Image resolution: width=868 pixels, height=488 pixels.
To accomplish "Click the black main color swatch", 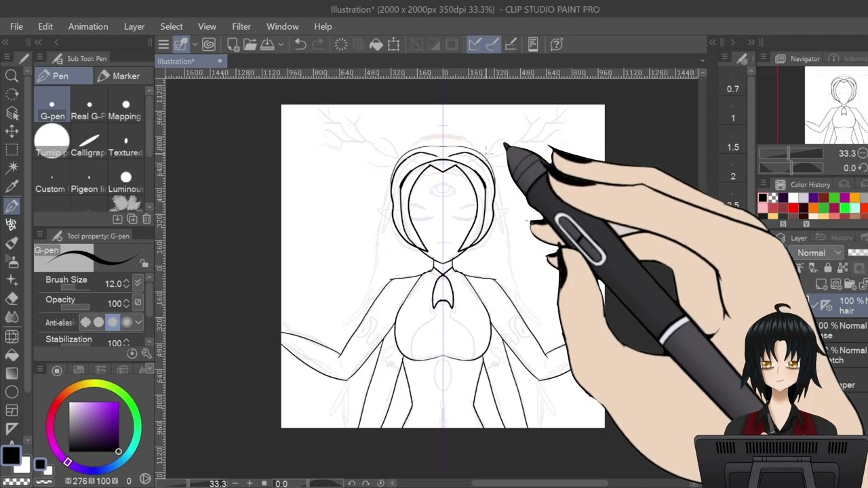I will [9, 455].
